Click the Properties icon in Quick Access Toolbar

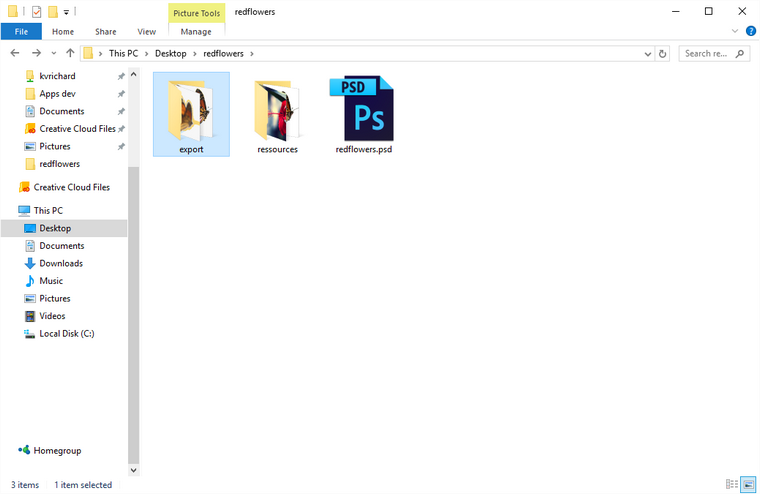tap(36, 12)
